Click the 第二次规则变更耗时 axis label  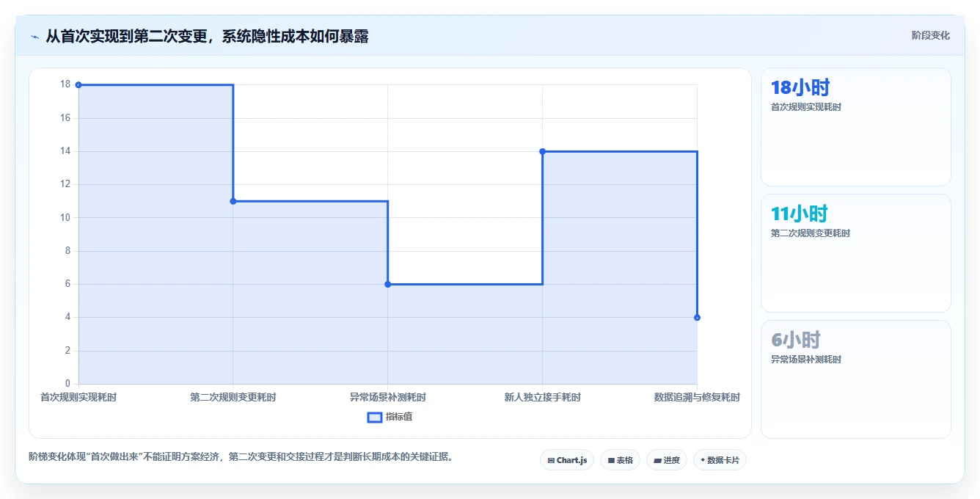233,397
